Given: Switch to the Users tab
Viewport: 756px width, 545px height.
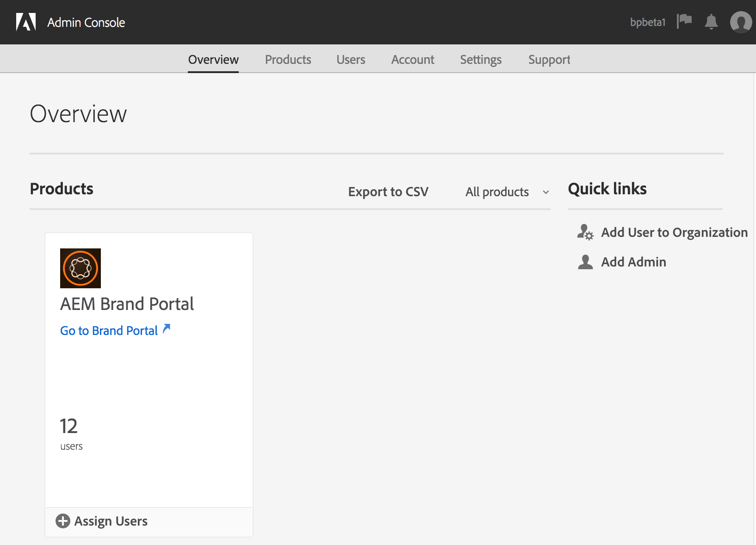Looking at the screenshot, I should [x=351, y=60].
